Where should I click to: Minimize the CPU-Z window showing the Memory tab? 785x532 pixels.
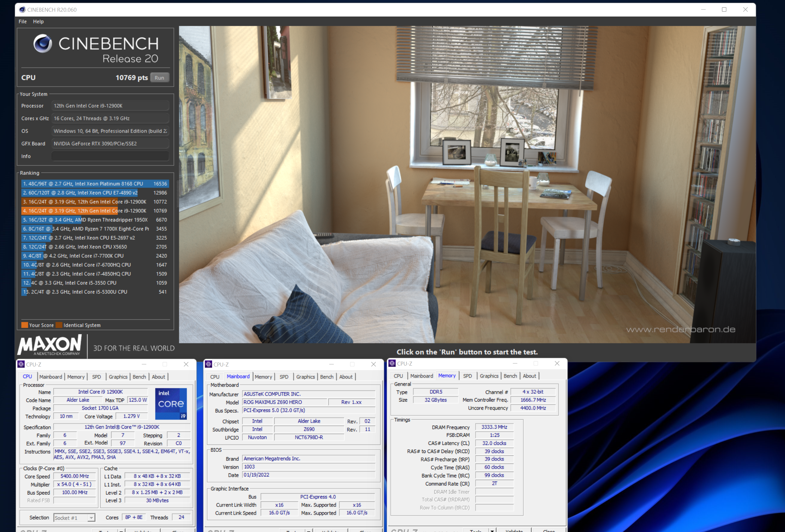point(515,363)
